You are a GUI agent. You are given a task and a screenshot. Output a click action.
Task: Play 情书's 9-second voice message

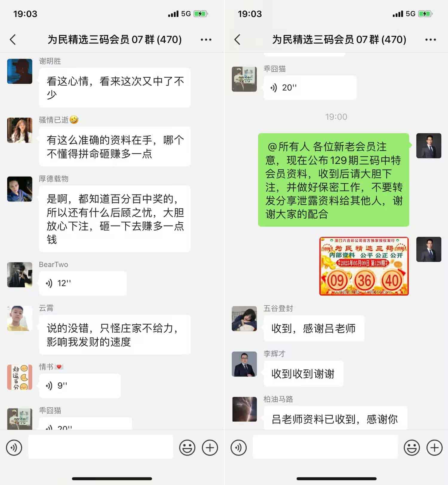(80, 386)
